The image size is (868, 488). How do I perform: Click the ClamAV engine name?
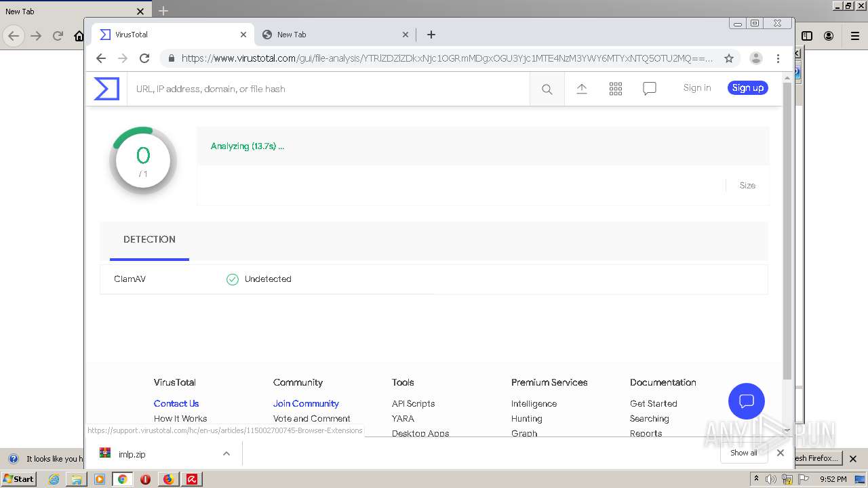[130, 279]
